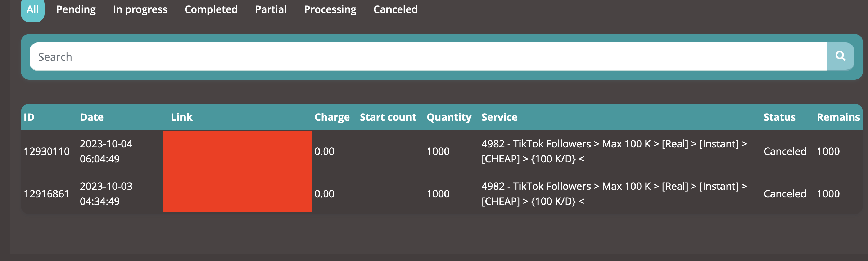Viewport: 868px width, 261px height.
Task: Click the Remains column header
Action: pyautogui.click(x=838, y=117)
